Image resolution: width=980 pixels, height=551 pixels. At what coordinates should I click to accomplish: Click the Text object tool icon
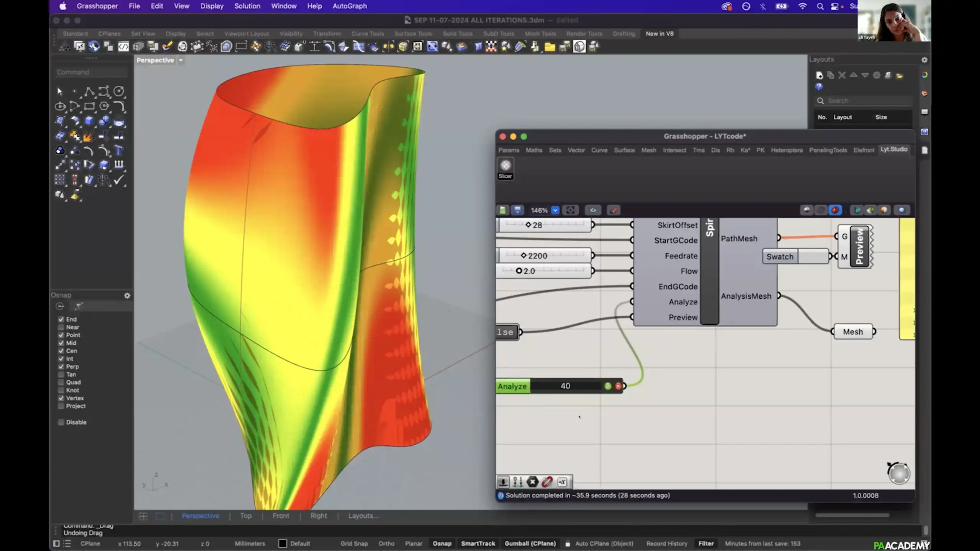coord(119,151)
